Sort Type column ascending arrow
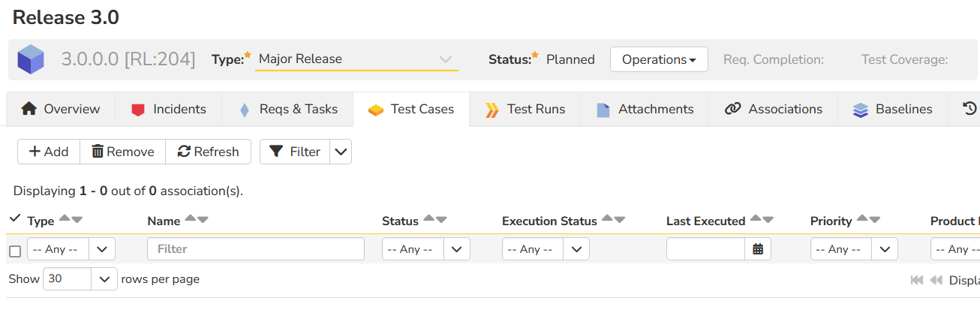 [x=65, y=219]
